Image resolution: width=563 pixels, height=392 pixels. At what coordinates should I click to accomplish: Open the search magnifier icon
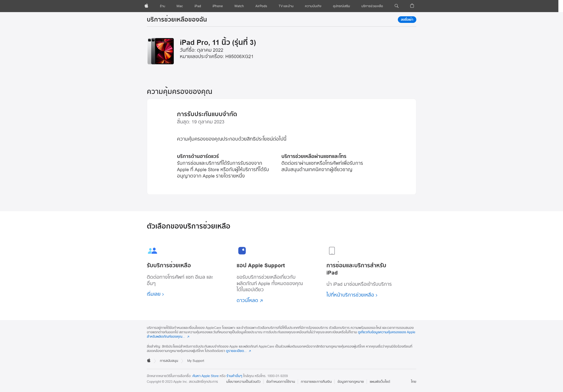(396, 6)
